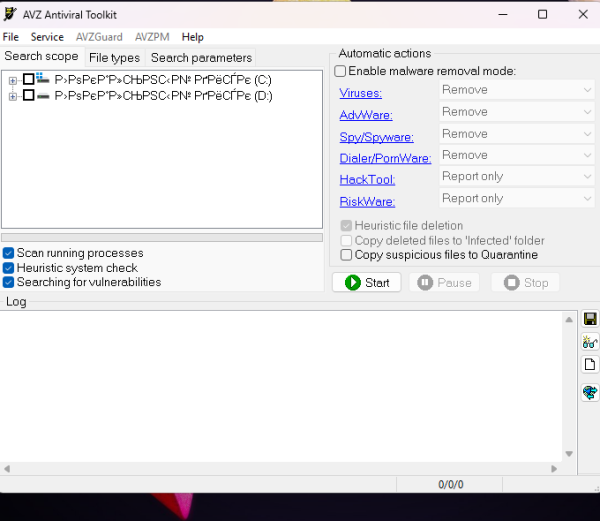The image size is (600, 521).
Task: Click the Stop button
Action: tap(526, 283)
